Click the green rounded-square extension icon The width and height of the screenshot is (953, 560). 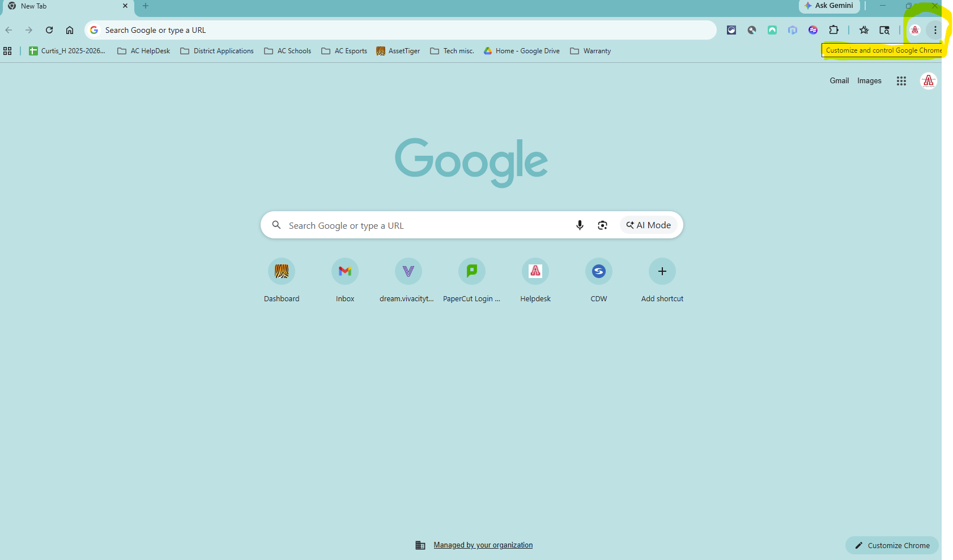772,30
